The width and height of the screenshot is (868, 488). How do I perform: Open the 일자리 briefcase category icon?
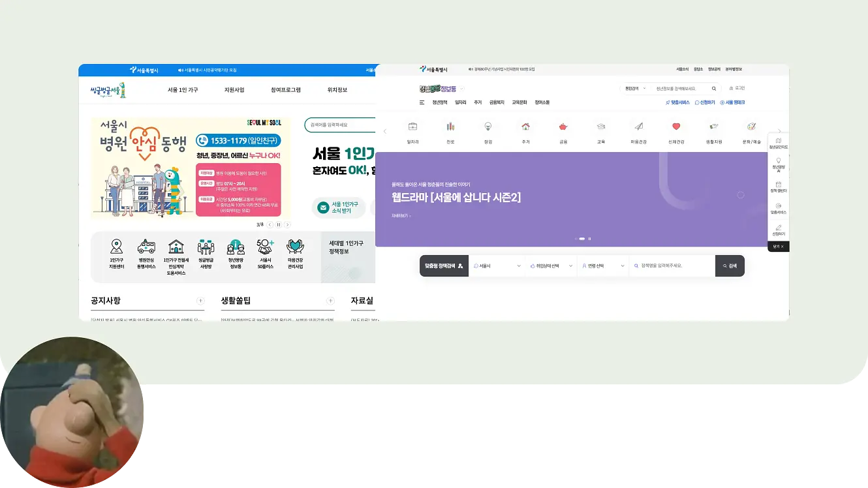(412, 127)
